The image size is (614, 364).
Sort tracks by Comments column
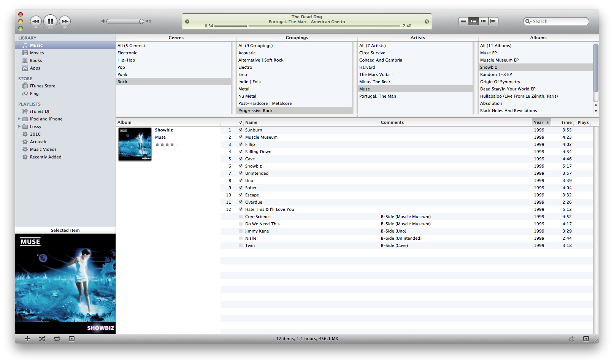coord(455,122)
